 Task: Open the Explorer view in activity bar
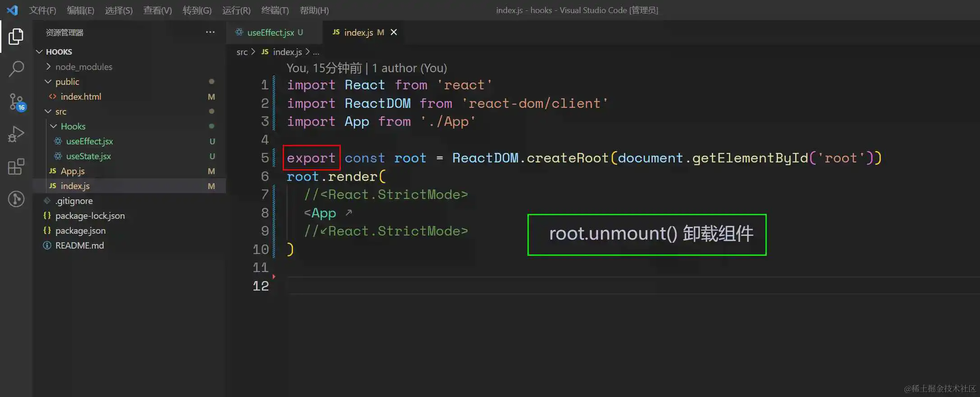[16, 37]
